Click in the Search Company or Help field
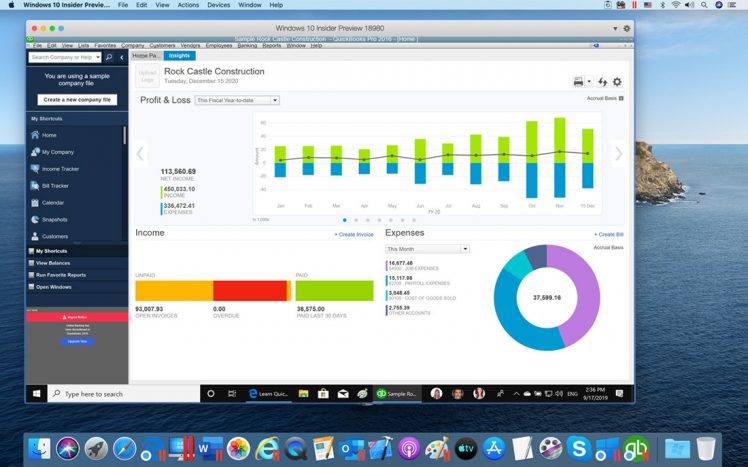The image size is (748, 467). coord(65,57)
